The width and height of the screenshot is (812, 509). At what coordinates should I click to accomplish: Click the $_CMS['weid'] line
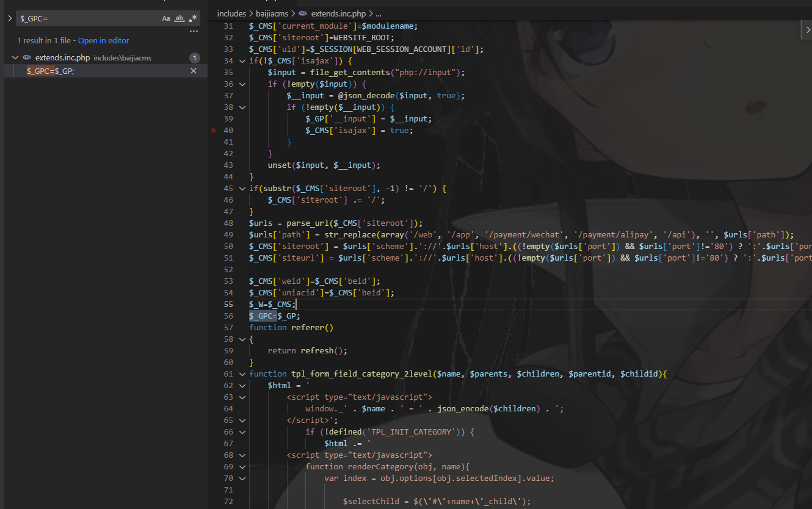point(314,281)
